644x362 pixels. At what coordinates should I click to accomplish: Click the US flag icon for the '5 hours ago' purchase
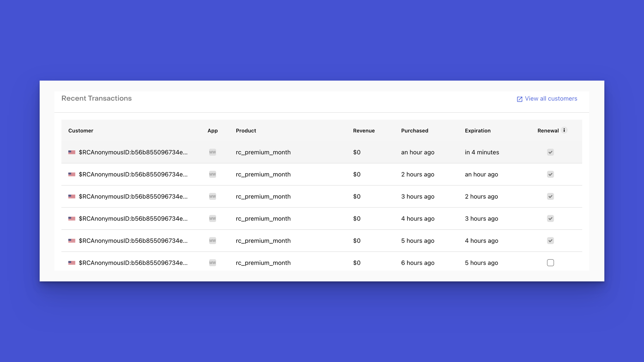point(72,241)
